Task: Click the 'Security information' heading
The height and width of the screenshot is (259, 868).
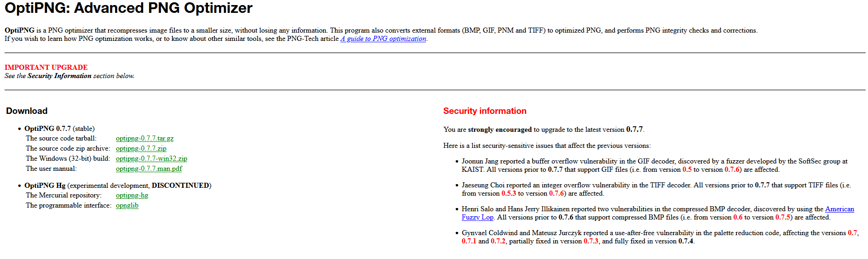Action: pyautogui.click(x=485, y=111)
